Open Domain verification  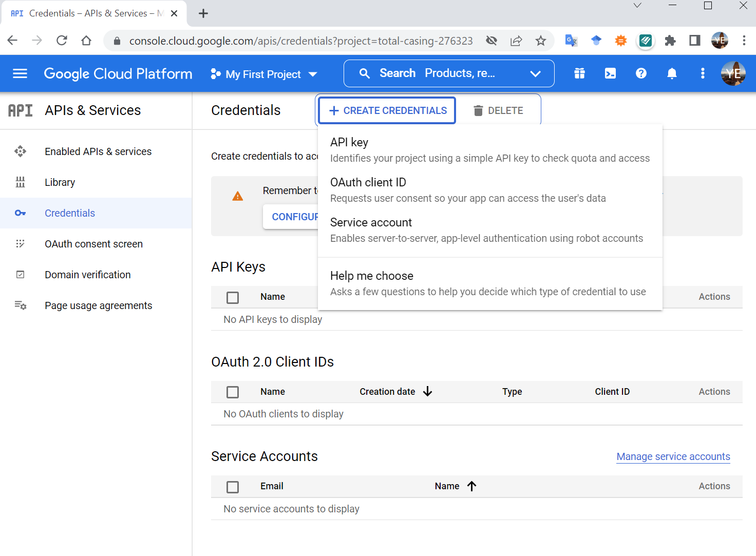point(96,275)
